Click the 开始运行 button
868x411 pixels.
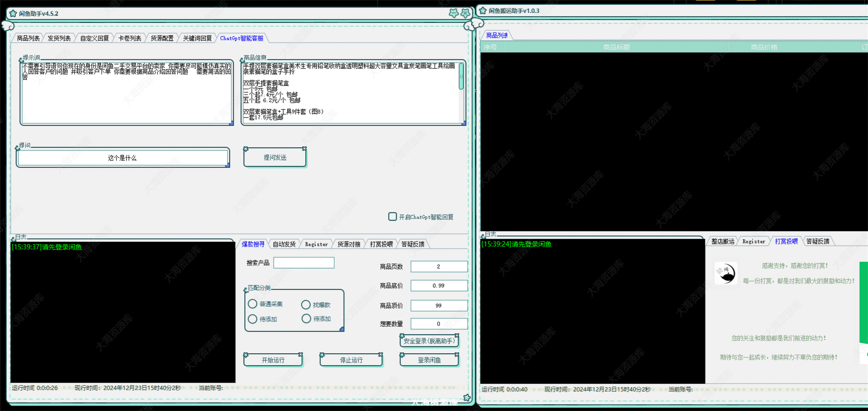click(x=273, y=360)
